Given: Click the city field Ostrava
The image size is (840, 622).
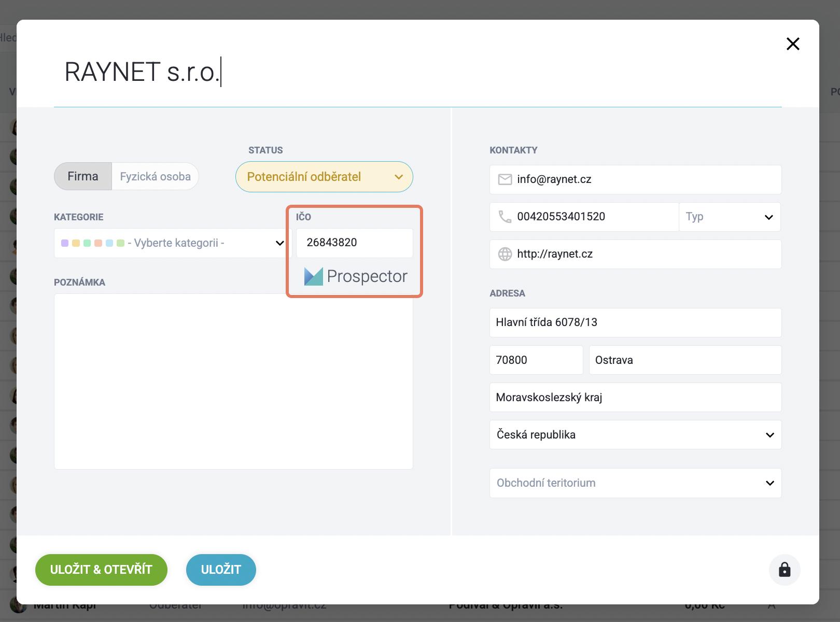Looking at the screenshot, I should coord(685,360).
